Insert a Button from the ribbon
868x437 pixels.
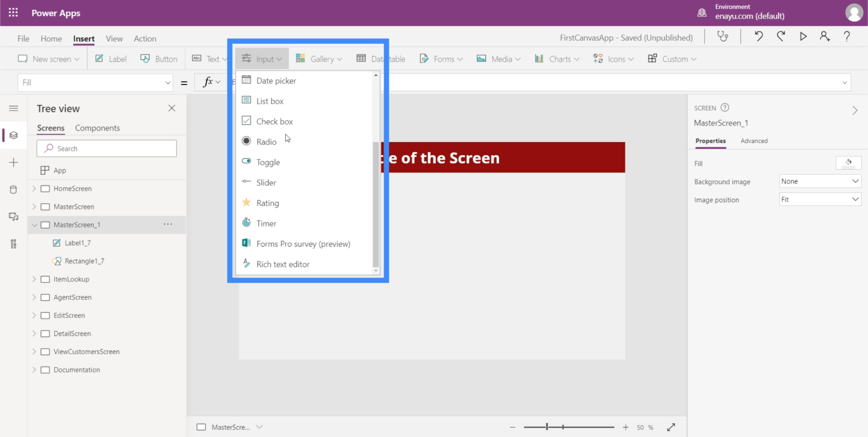tap(159, 59)
